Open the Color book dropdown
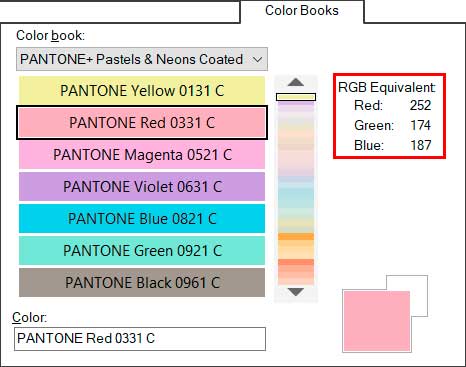The width and height of the screenshot is (466, 367). pyautogui.click(x=142, y=59)
